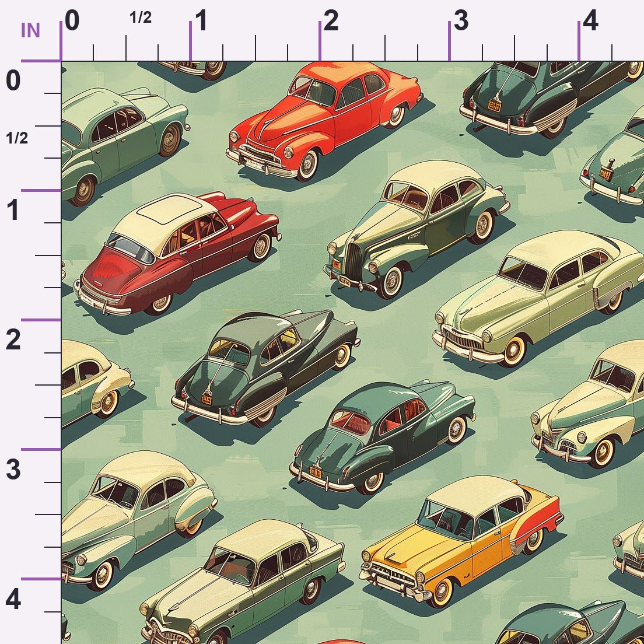The image size is (644, 644).
Task: Click the "4" on the top ruler
Action: [590, 20]
